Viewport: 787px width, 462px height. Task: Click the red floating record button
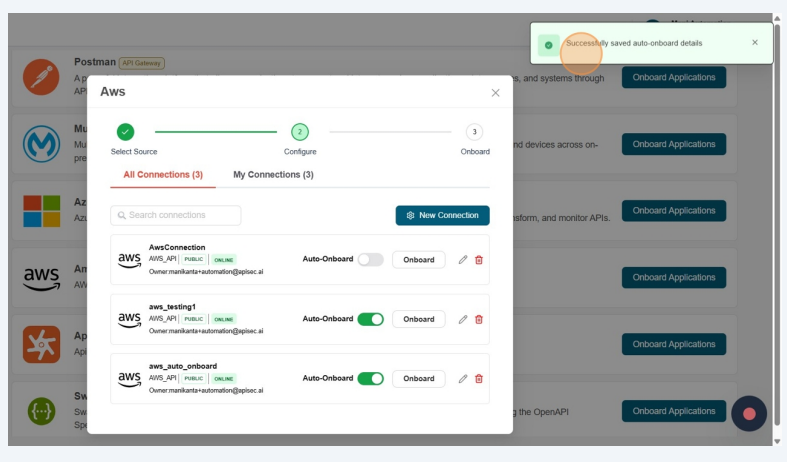click(749, 413)
